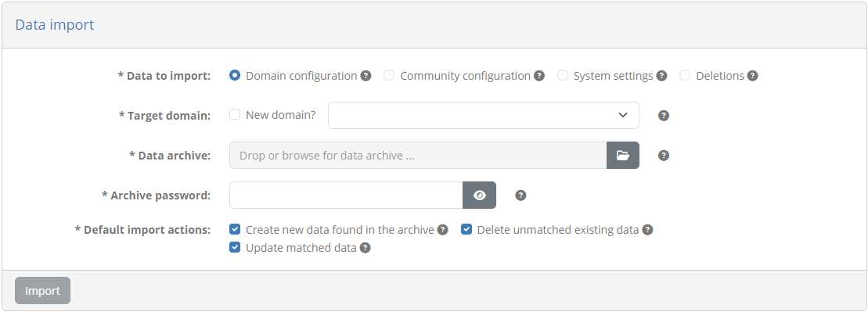
Task: Show help for Update matched data
Action: [366, 248]
